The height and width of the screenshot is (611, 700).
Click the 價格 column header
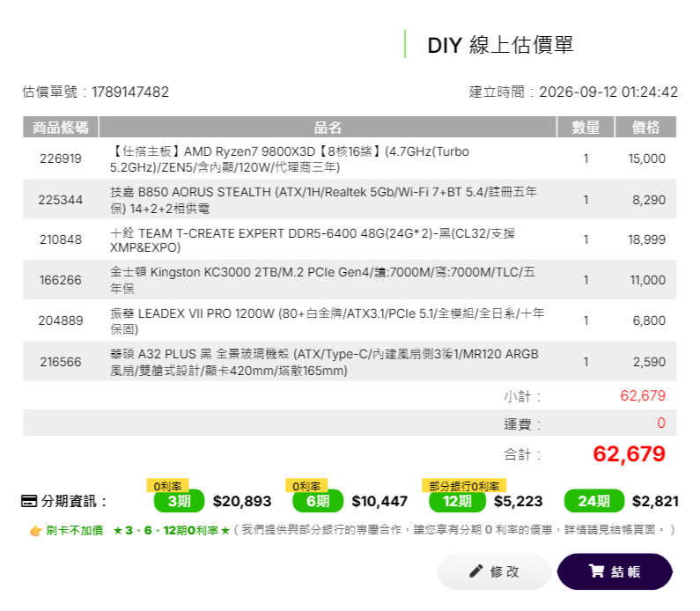tap(645, 127)
